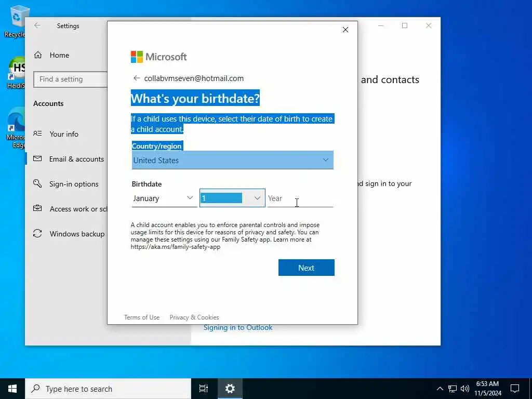Open Task View from taskbar
The image size is (532, 399).
coord(204,389)
